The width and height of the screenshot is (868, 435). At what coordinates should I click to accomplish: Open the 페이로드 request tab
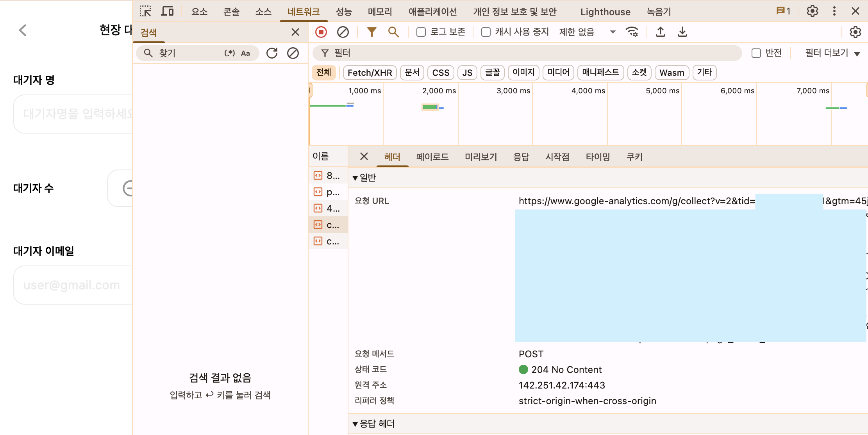coord(432,157)
